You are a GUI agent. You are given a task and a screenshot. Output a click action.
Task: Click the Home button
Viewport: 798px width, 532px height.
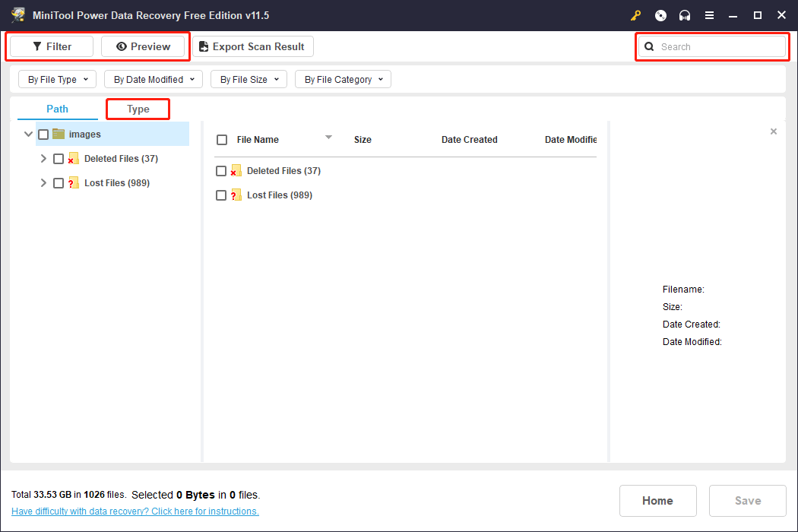(x=657, y=500)
